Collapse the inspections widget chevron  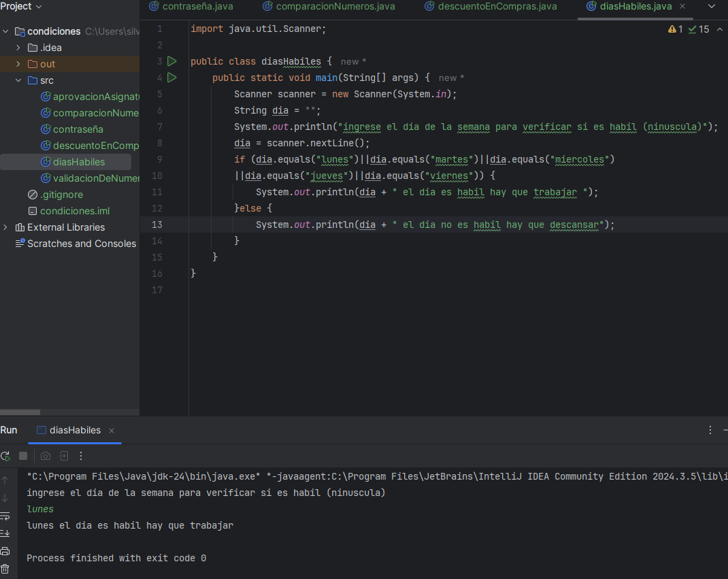(720, 29)
